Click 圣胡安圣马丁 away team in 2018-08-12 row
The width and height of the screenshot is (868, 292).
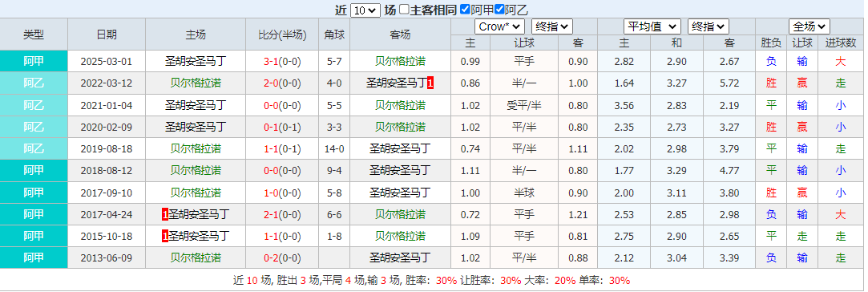pos(400,171)
